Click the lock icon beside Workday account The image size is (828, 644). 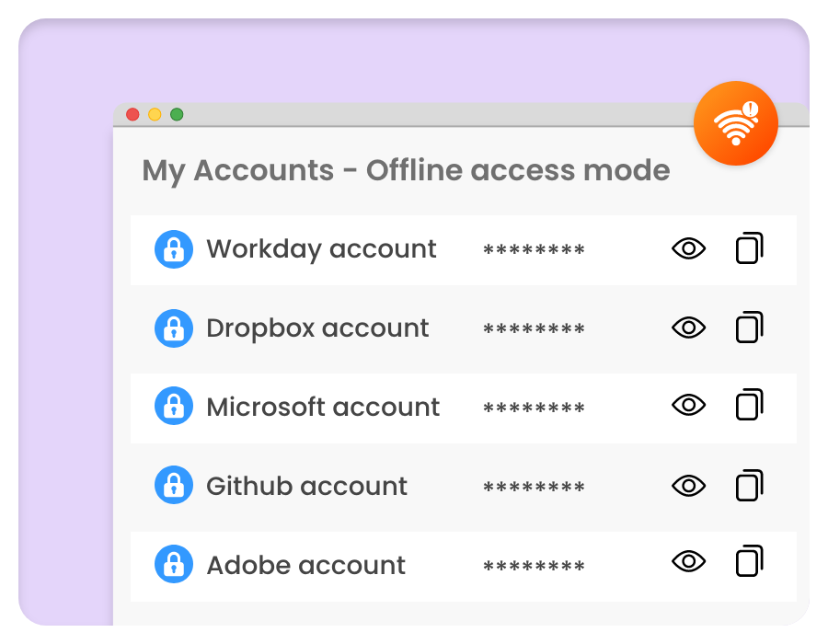(x=174, y=249)
